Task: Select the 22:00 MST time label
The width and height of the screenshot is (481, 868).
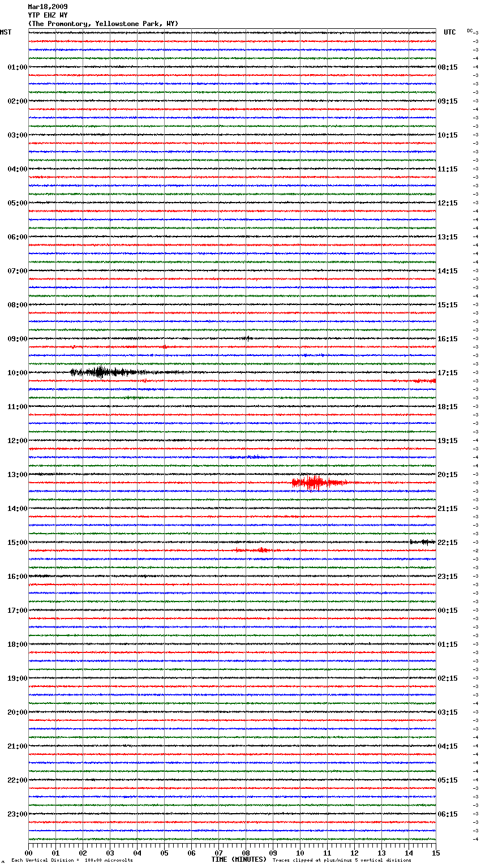Action: 17,780
